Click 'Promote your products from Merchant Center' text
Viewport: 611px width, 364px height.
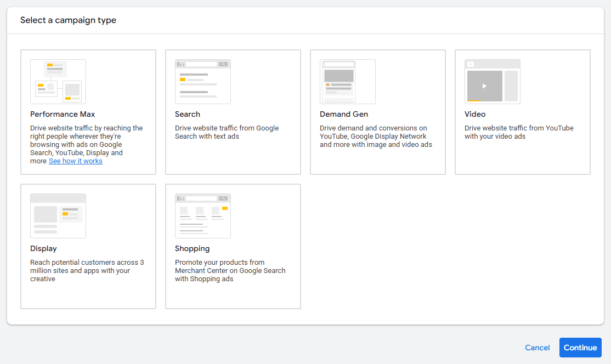pos(230,271)
